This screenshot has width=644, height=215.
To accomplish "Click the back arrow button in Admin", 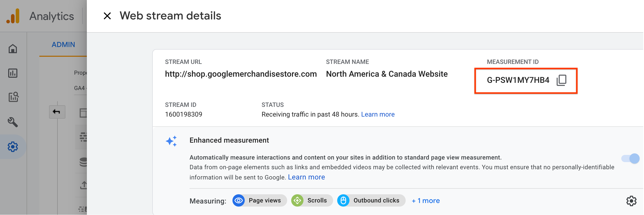I will [x=57, y=112].
